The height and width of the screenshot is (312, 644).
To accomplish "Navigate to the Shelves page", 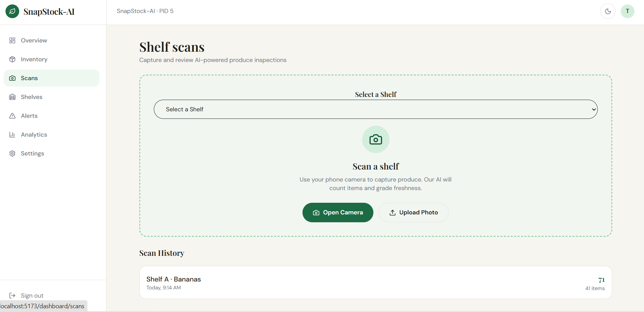I will coord(51,97).
